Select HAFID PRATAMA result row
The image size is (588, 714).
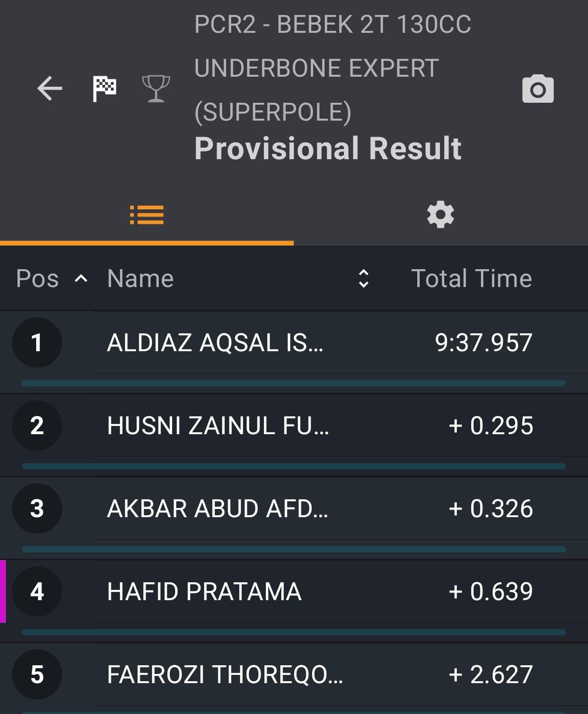point(294,591)
